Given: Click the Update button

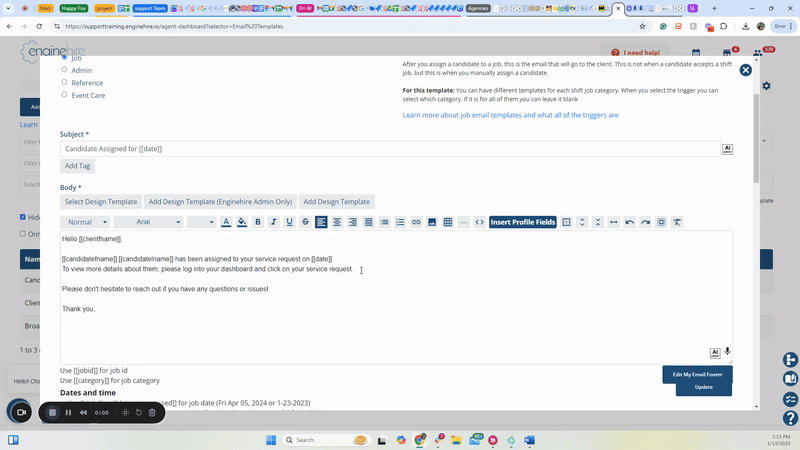Looking at the screenshot, I should point(704,387).
